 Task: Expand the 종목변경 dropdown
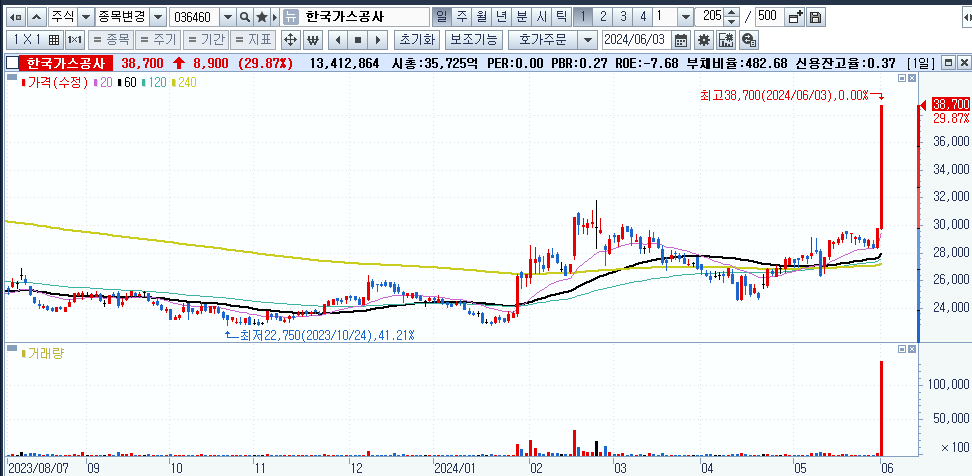click(158, 17)
